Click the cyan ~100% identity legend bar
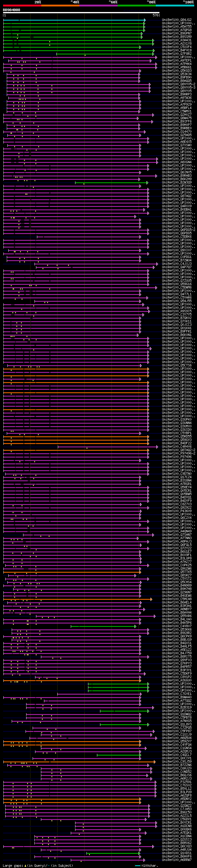Screen dimensions: 197x868 (175, 6)
